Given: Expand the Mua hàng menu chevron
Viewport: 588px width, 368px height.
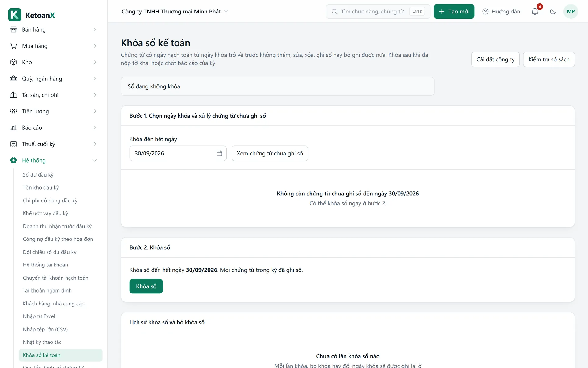Looking at the screenshot, I should [95, 46].
